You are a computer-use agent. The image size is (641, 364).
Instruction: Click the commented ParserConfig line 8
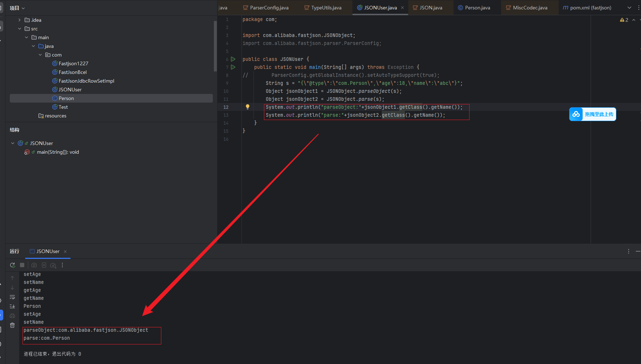click(x=341, y=75)
